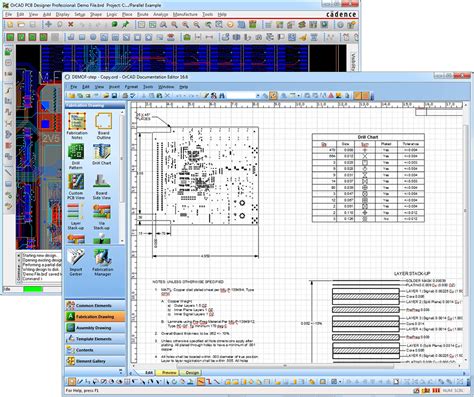Screen dimensions: 474x397
Task: Open the Format menu in Documentation Editor
Action: coord(131,87)
